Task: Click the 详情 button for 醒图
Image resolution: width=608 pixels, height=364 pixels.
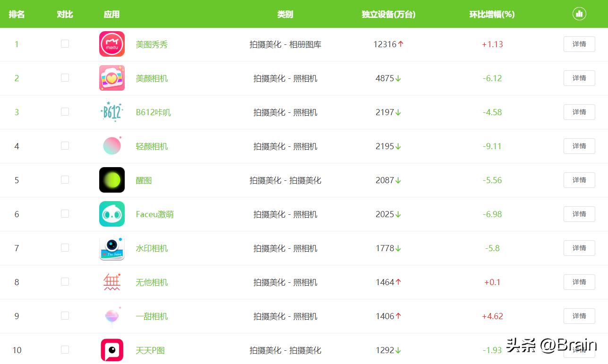Action: [x=579, y=180]
